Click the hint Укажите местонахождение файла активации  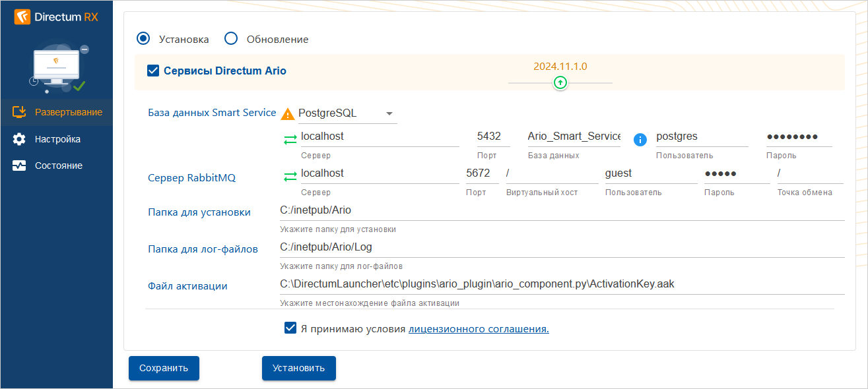pyautogui.click(x=370, y=303)
